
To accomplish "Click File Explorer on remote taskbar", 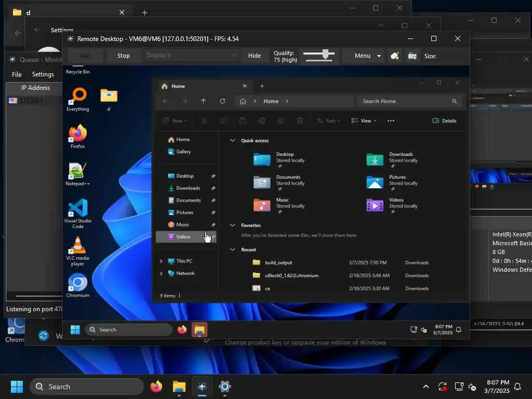I will [199, 330].
